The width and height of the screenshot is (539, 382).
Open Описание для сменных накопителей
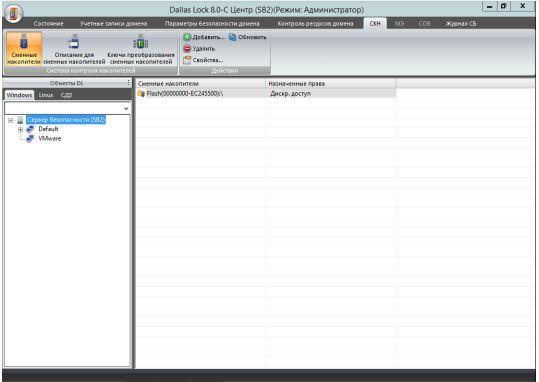[x=74, y=49]
